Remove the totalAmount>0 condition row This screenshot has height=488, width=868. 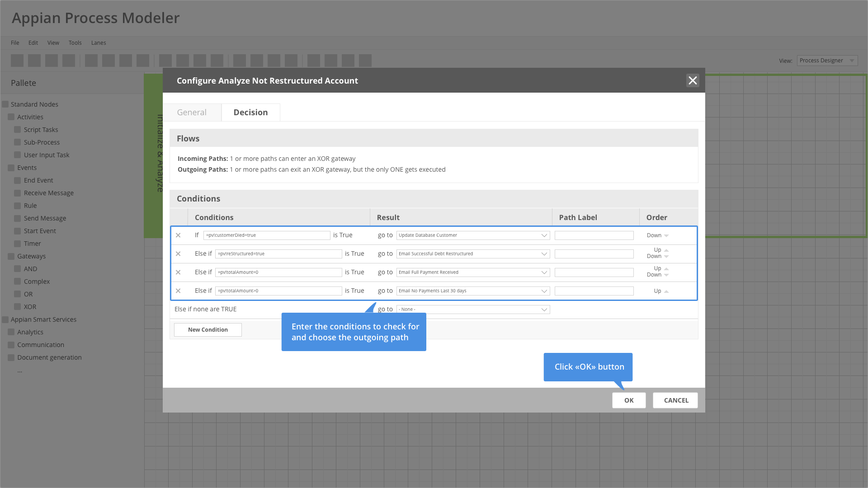178,291
